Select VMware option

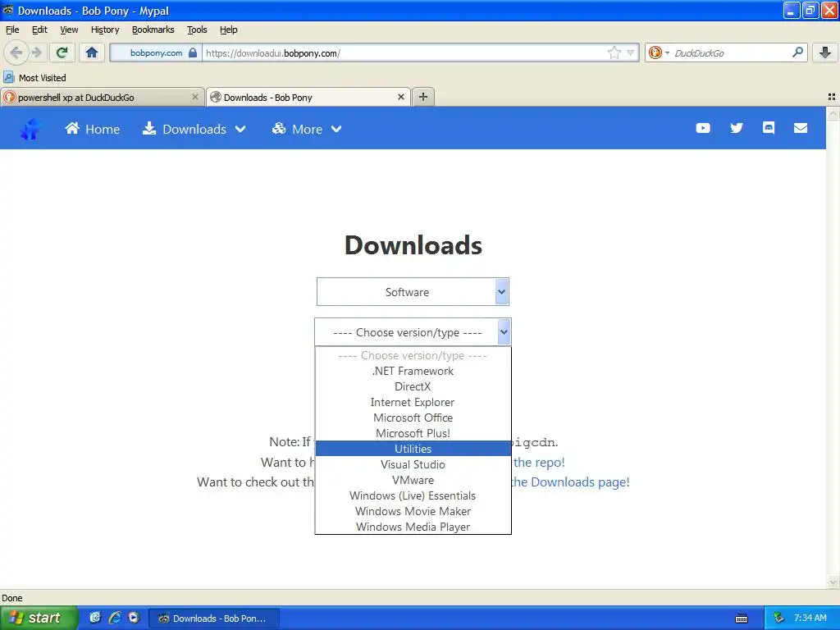(x=413, y=479)
